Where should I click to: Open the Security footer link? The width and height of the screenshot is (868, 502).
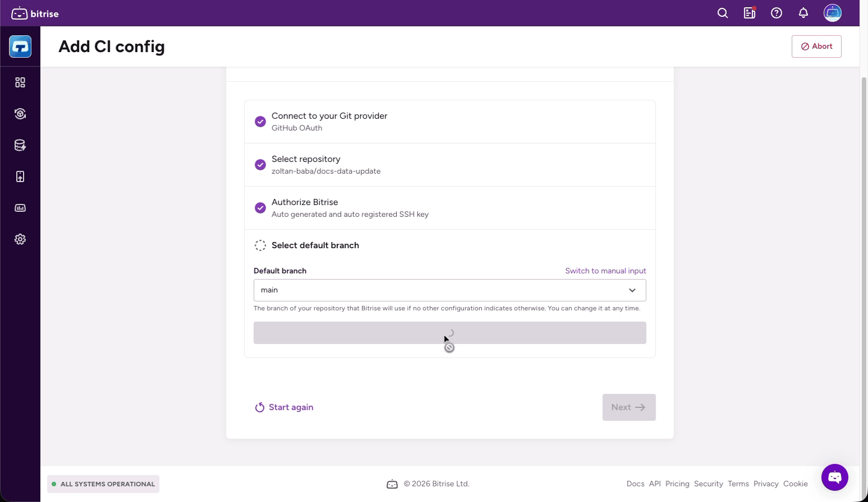(708, 484)
